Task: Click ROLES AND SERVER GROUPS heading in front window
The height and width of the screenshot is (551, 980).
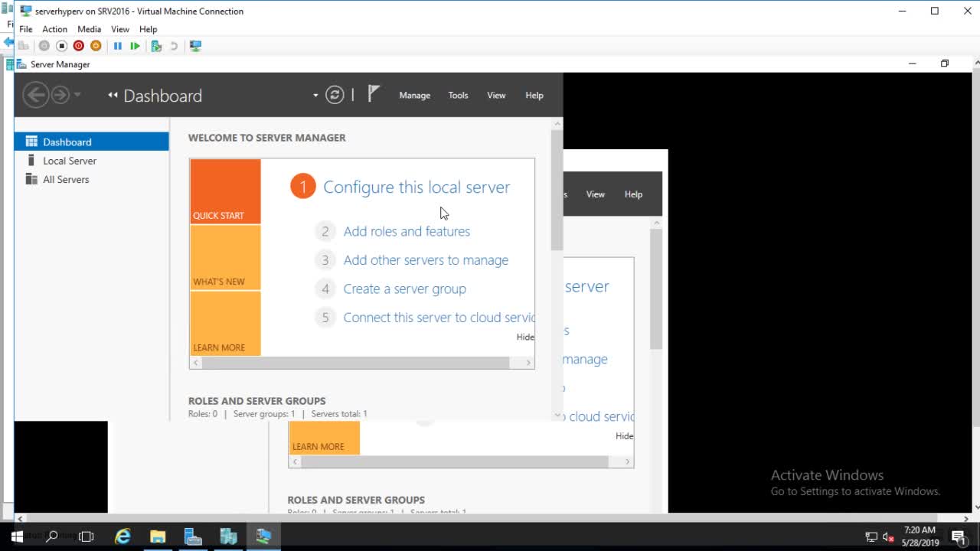Action: [257, 401]
